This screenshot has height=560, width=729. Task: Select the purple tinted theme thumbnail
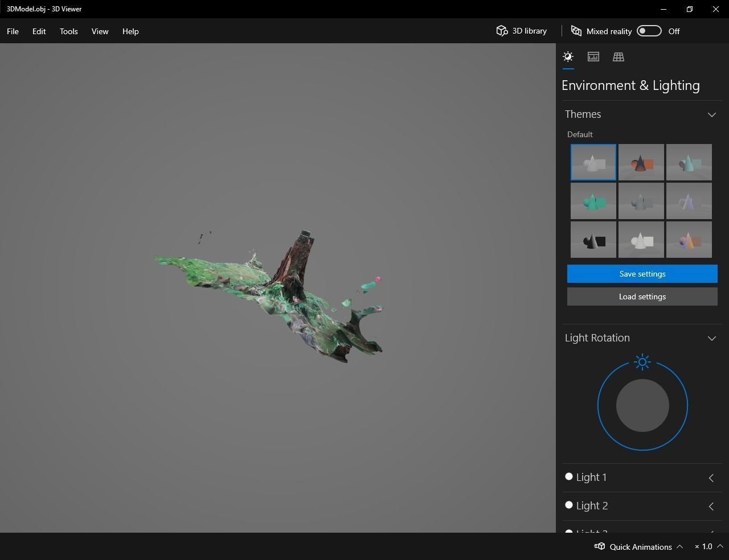[689, 201]
